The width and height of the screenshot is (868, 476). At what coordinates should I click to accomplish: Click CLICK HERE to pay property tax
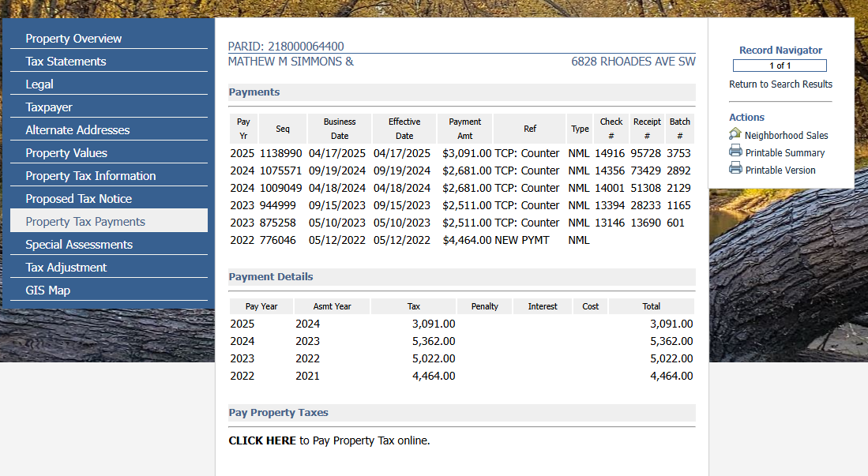point(261,440)
